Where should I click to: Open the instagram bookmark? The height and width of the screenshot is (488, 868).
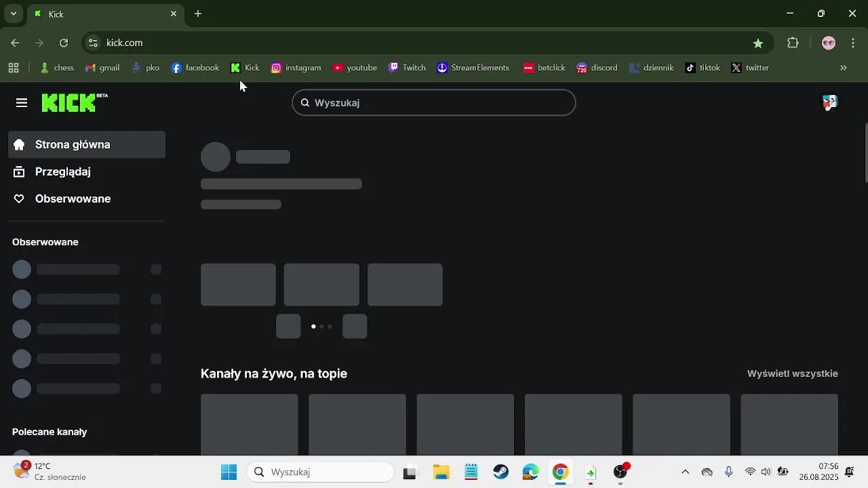pos(296,68)
